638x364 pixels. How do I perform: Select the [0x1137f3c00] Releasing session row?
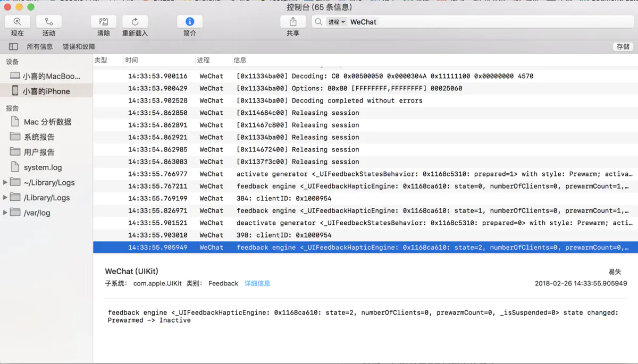coord(365,162)
